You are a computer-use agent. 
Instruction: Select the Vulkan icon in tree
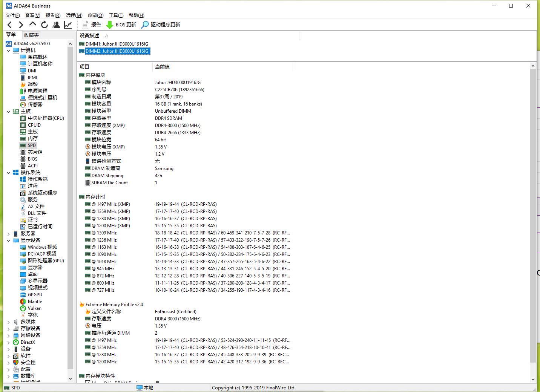point(23,308)
